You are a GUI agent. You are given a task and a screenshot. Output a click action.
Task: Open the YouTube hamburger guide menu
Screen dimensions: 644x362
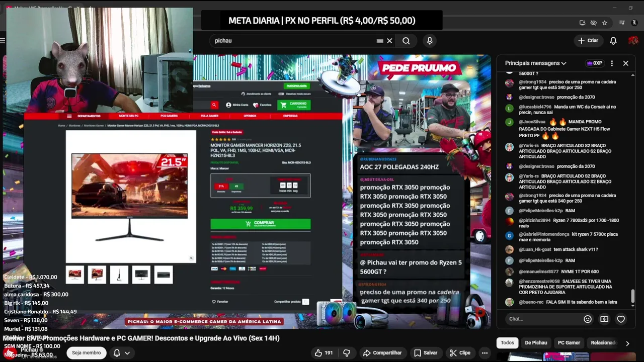(x=3, y=41)
